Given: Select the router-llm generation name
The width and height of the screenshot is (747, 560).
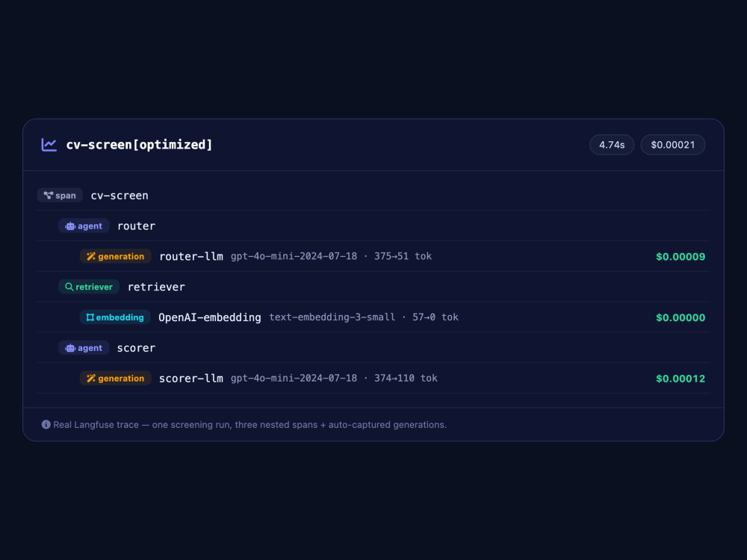Looking at the screenshot, I should (191, 256).
